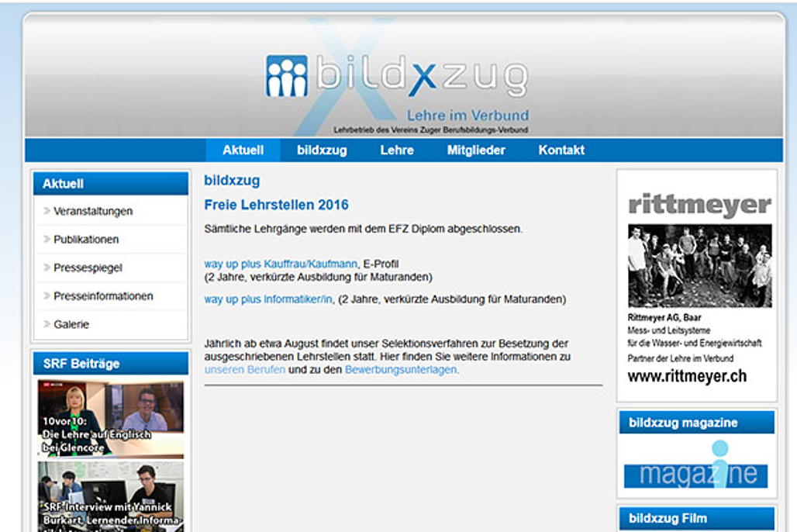Open the Aktuell navigation tab
The width and height of the screenshot is (797, 532).
coord(243,150)
